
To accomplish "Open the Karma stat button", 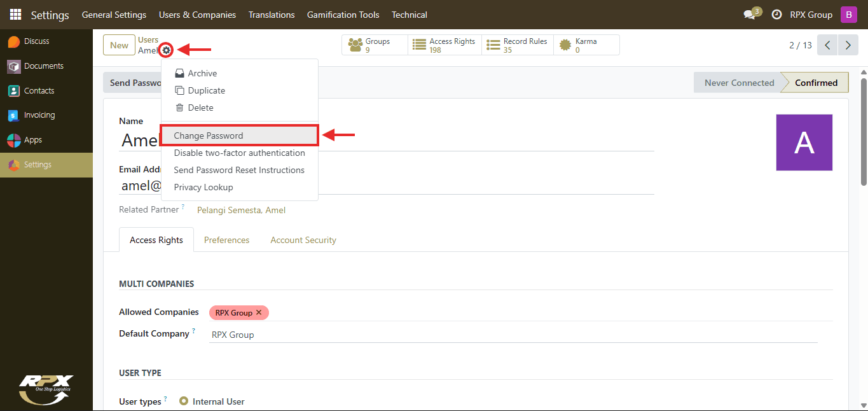I will pyautogui.click(x=586, y=45).
